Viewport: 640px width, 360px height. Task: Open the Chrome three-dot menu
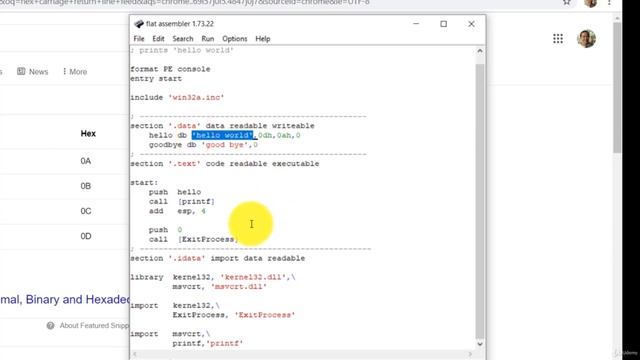(609, 2)
